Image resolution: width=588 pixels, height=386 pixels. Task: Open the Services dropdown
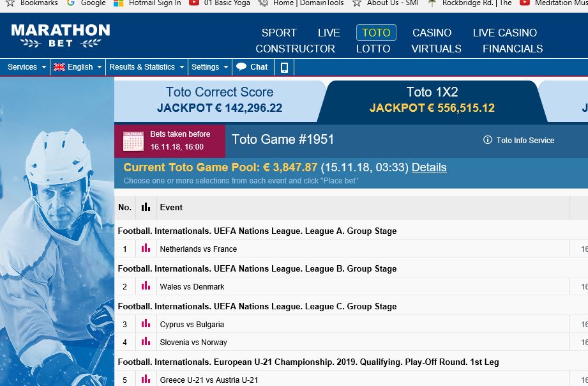pos(25,66)
